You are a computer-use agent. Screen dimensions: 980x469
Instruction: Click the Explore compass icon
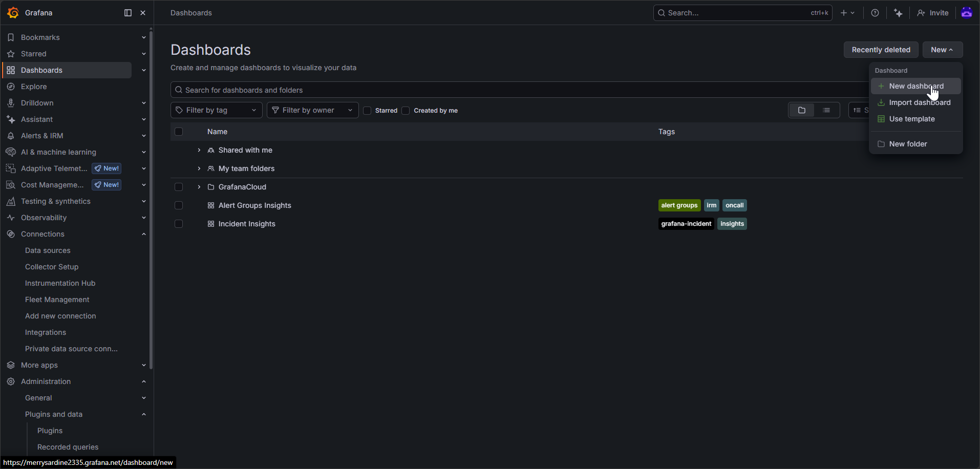tap(11, 87)
